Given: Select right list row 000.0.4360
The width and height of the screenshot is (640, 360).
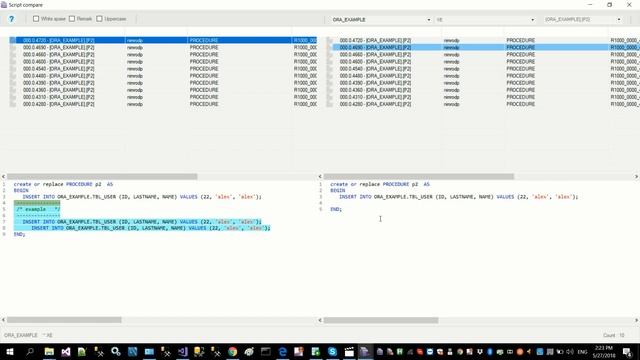Looking at the screenshot, I should [x=483, y=90].
